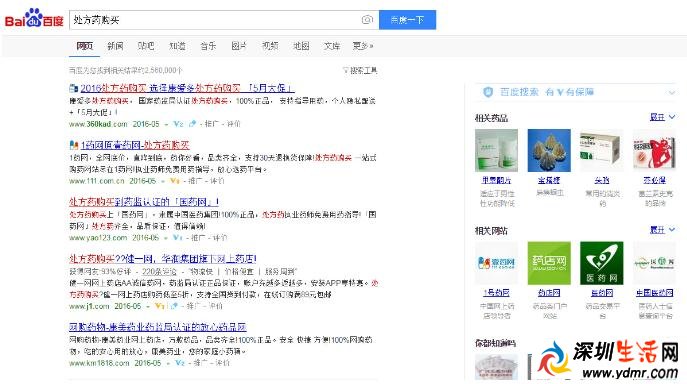This screenshot has height=384, width=687.
Task: Expand the 相关药品 section with 展开
Action: coord(662,117)
